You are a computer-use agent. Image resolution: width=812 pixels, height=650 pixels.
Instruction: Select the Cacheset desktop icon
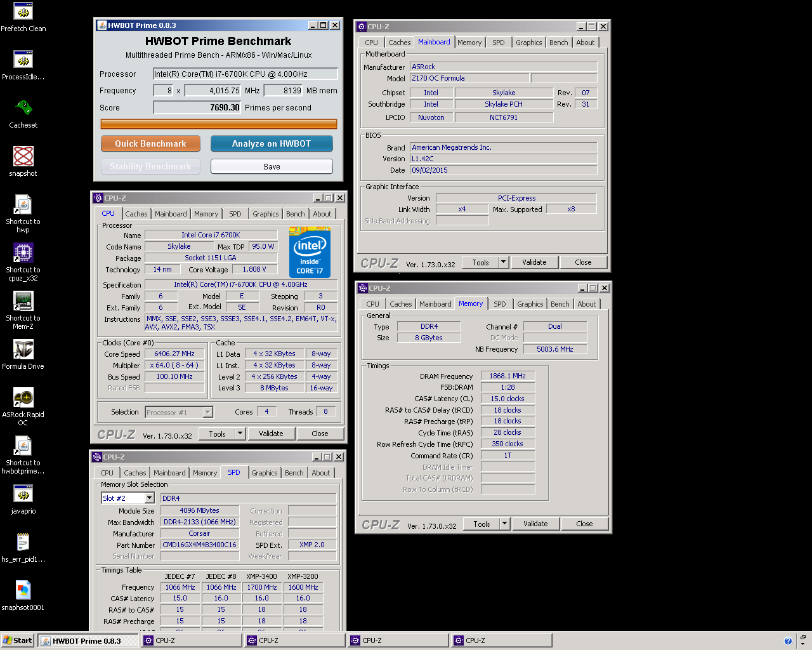[x=23, y=114]
